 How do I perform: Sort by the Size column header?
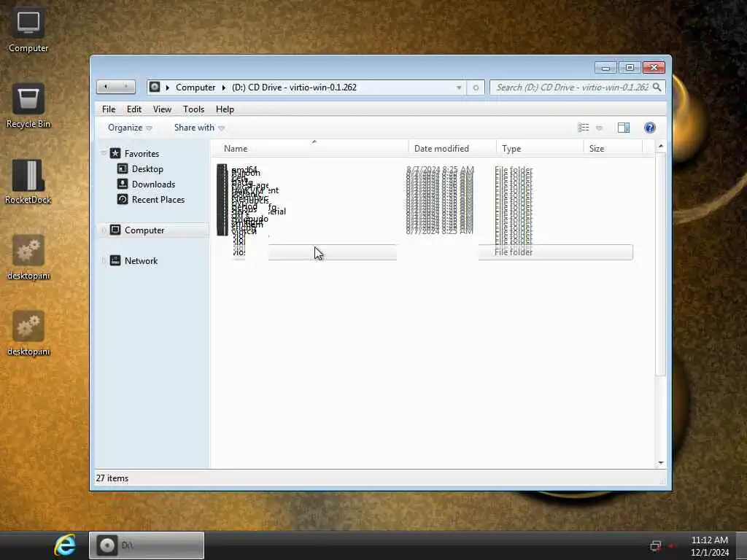[613, 149]
